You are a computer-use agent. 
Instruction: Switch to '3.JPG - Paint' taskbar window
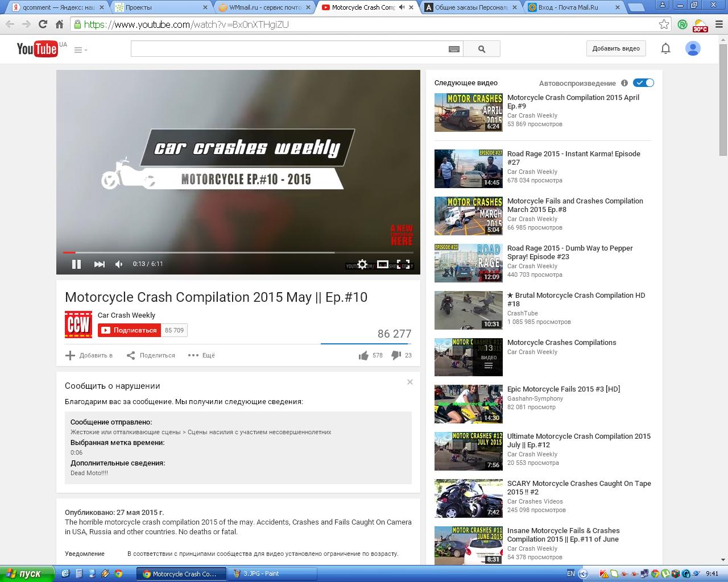pos(272,573)
